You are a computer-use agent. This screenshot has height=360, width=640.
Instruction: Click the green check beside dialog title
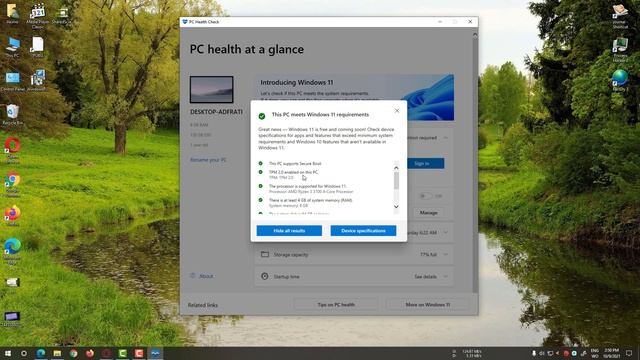tap(262, 116)
